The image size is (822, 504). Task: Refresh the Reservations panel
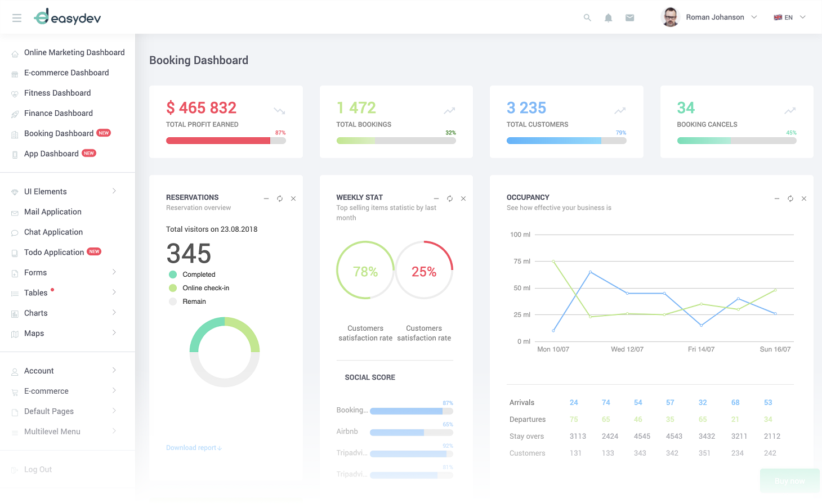pyautogui.click(x=280, y=199)
